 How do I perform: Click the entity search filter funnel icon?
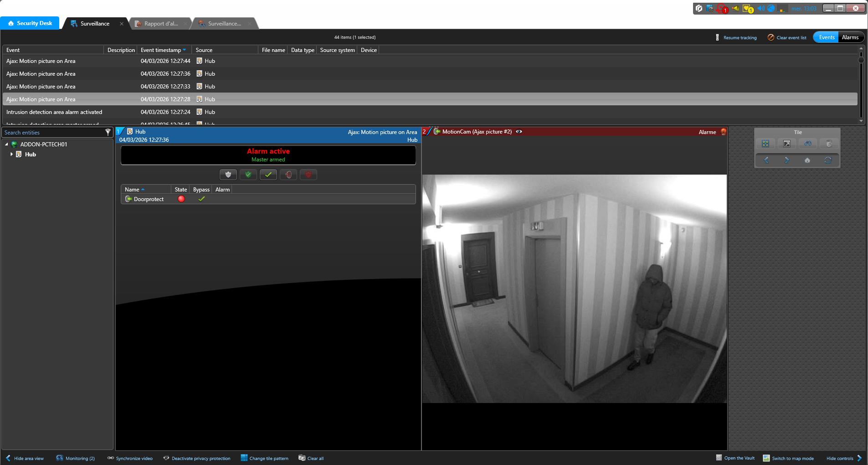coord(108,132)
